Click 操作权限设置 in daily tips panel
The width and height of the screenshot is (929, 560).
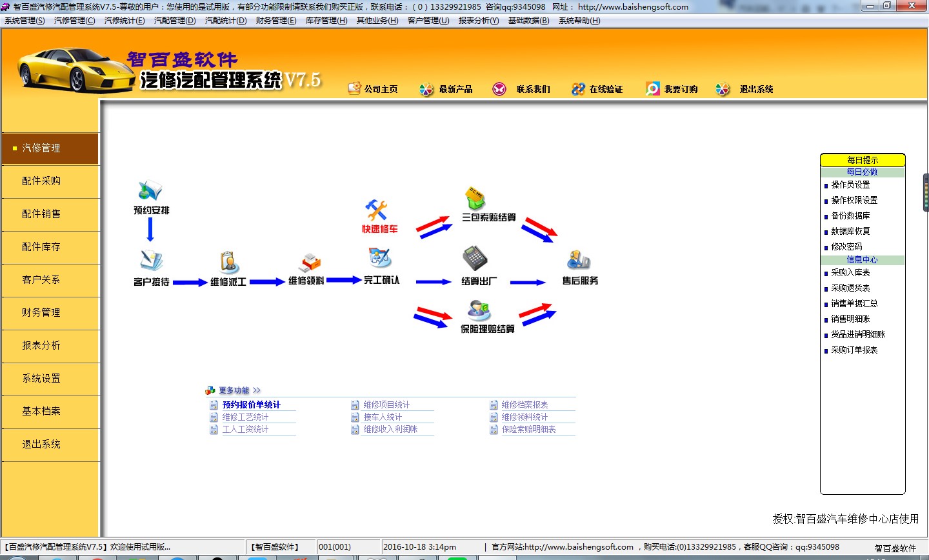tap(854, 201)
